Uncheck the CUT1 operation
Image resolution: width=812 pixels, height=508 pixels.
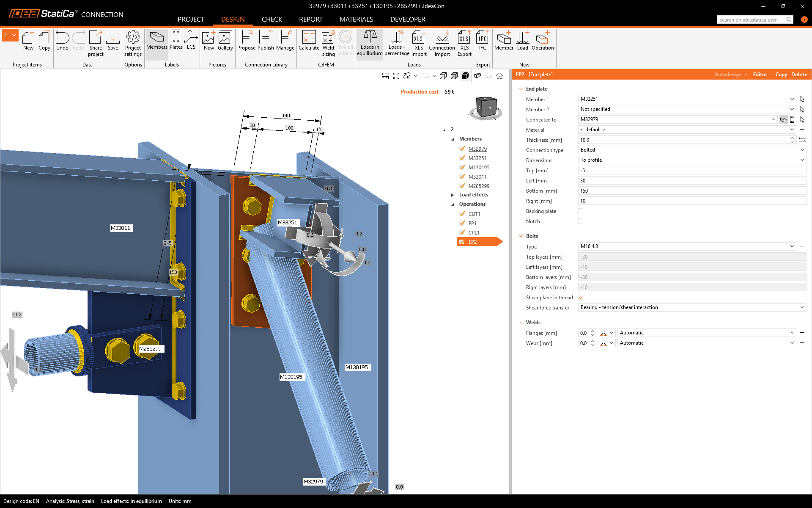(462, 214)
